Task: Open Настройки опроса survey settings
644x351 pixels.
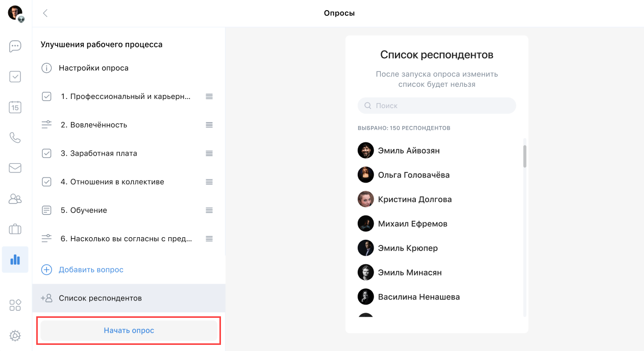Action: [x=93, y=68]
